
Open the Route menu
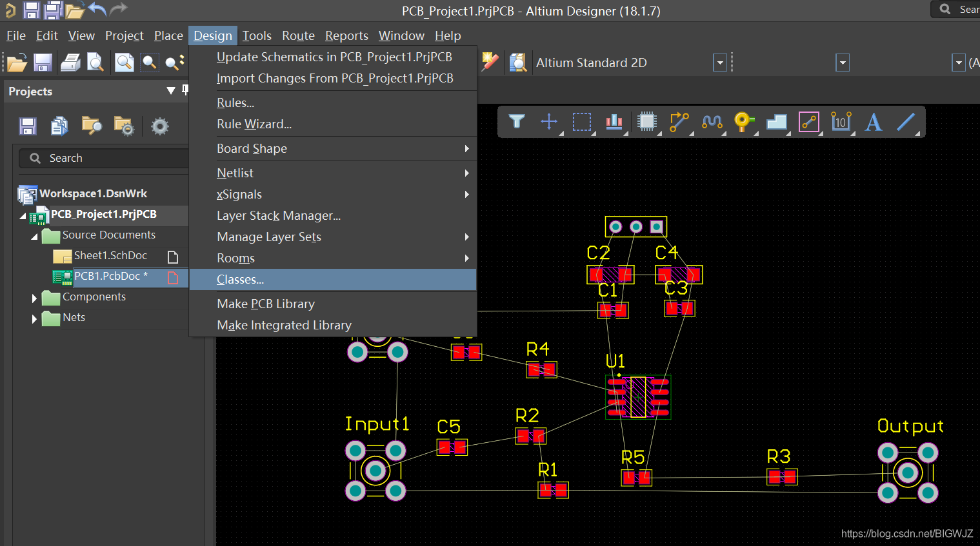(298, 35)
